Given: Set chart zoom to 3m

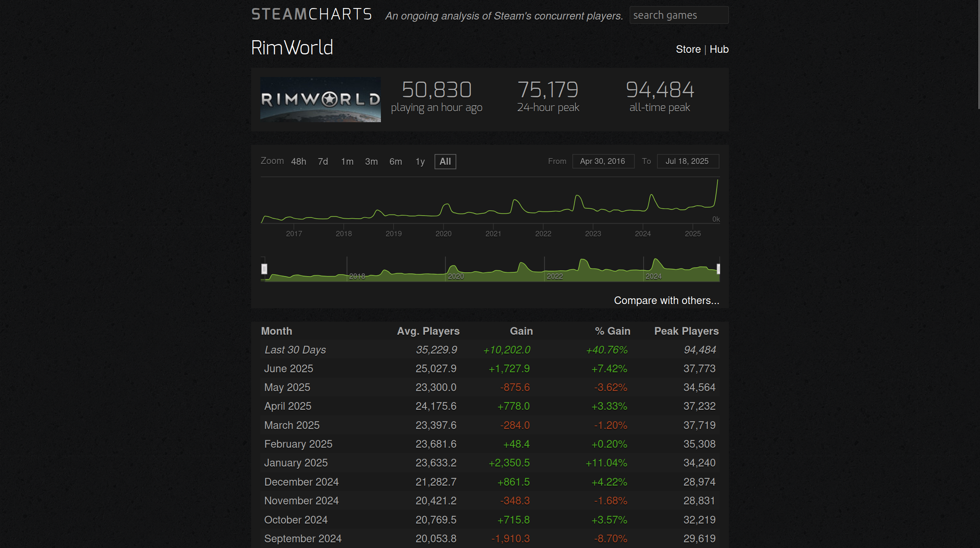Looking at the screenshot, I should click(371, 162).
